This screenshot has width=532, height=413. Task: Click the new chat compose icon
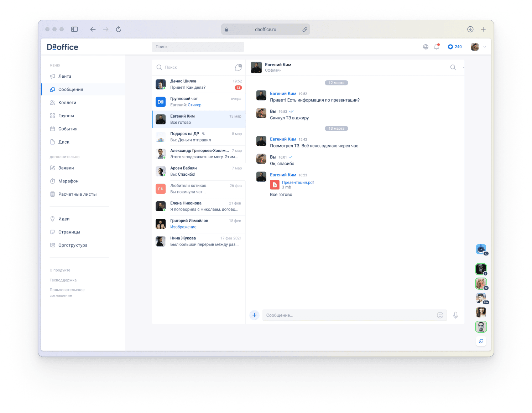click(238, 67)
